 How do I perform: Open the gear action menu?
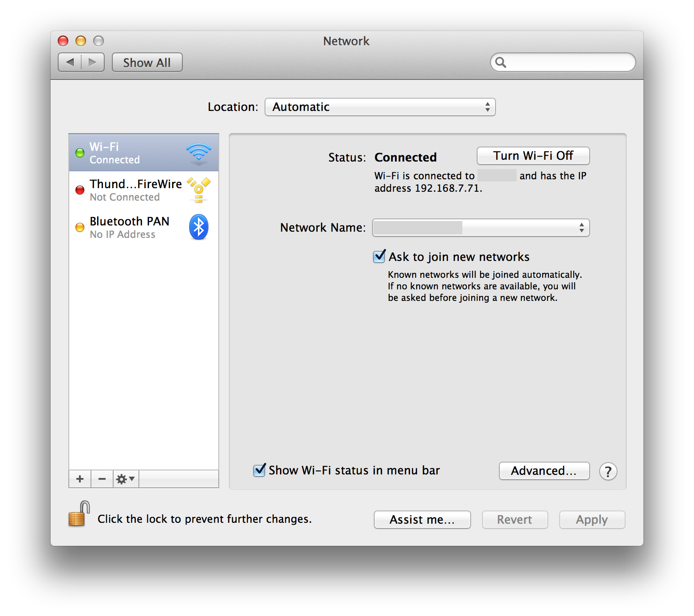click(x=126, y=479)
